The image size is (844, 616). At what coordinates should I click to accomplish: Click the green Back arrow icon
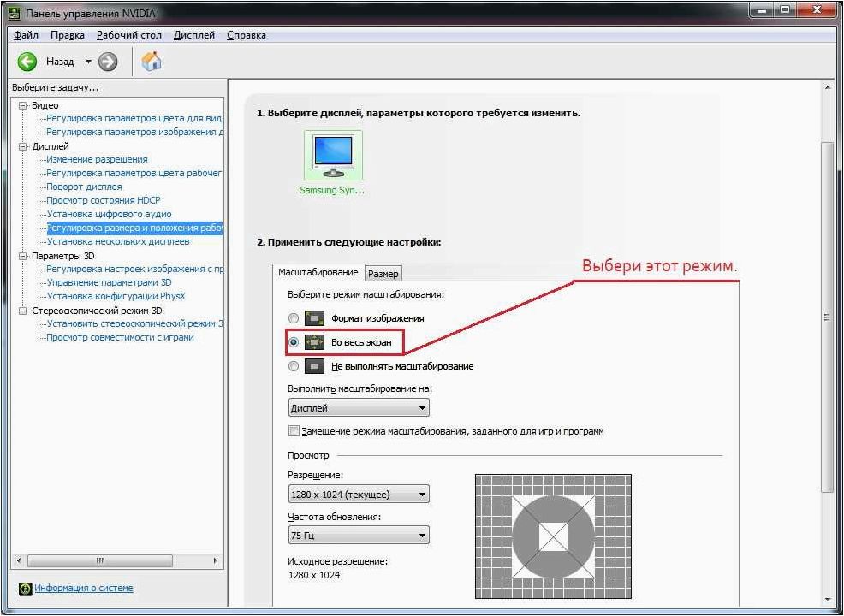coord(27,62)
